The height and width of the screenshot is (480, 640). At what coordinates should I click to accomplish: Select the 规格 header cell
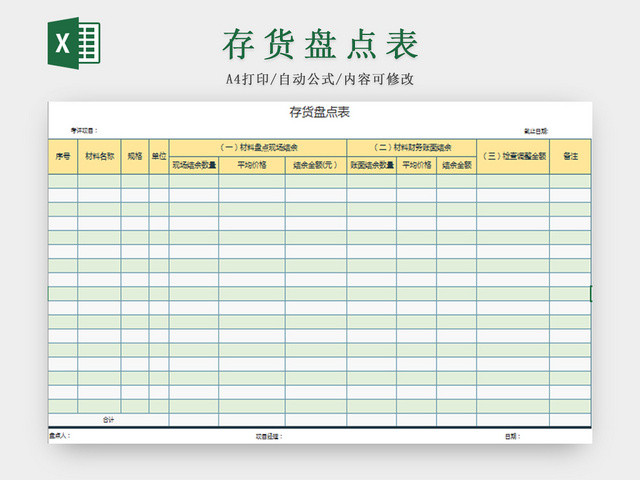tap(135, 156)
